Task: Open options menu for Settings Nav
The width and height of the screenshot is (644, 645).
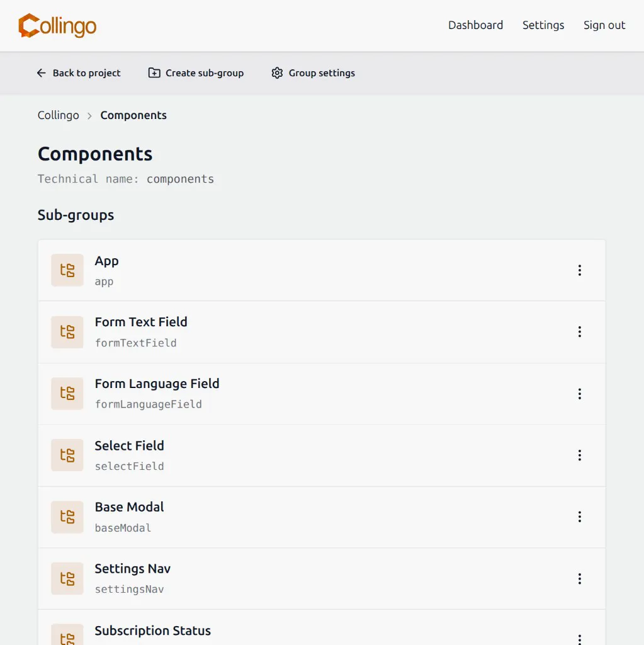Action: click(x=579, y=579)
